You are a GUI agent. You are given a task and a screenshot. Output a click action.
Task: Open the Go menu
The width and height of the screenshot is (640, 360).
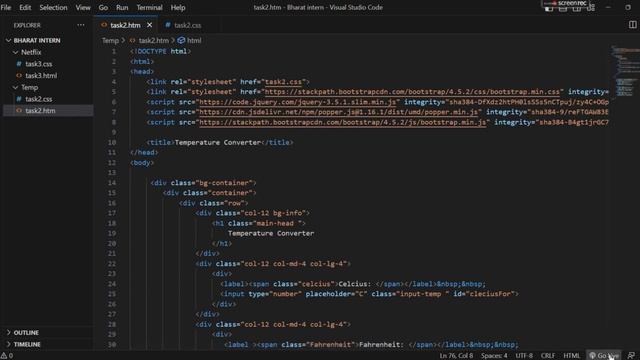pos(103,7)
